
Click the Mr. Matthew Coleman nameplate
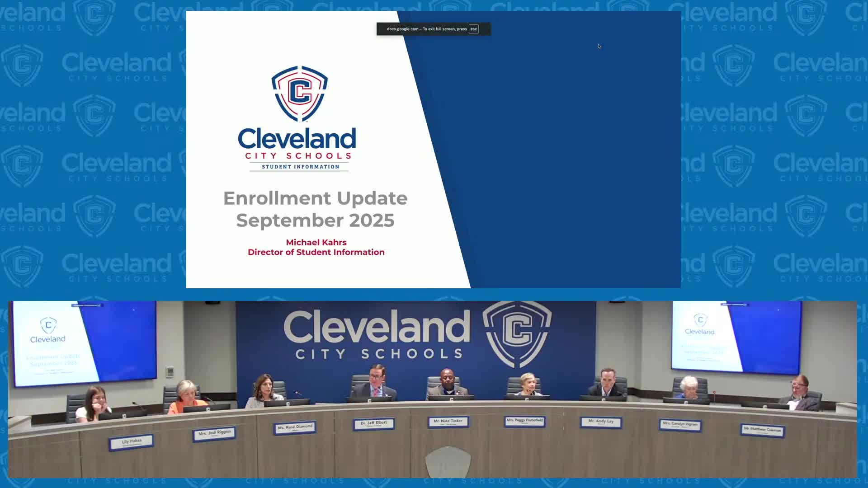(x=762, y=430)
